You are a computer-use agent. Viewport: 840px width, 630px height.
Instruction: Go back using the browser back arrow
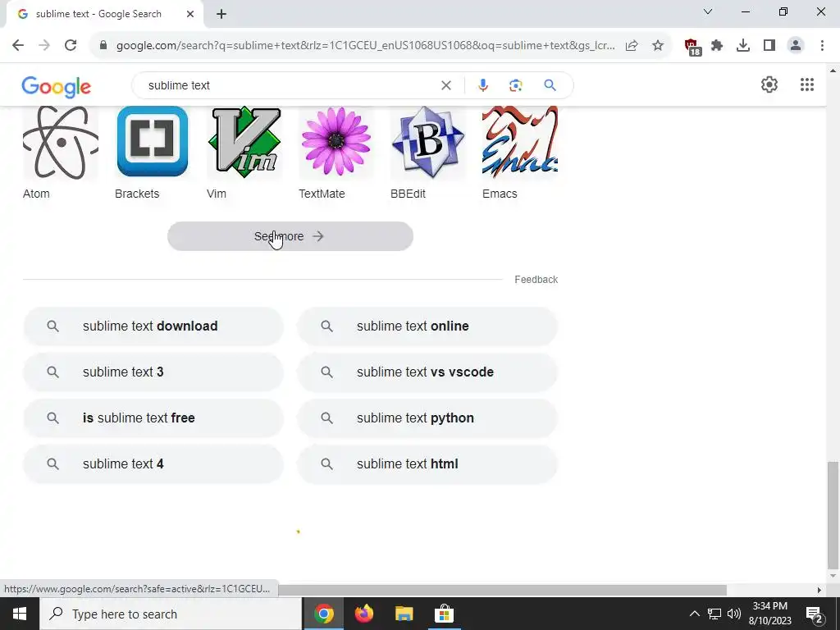[18, 46]
